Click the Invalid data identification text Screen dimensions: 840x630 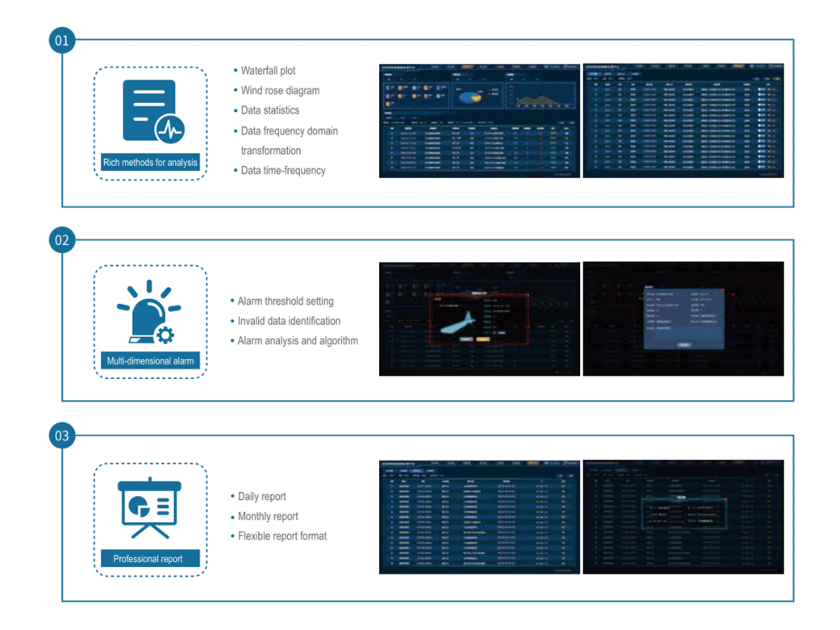(289, 321)
